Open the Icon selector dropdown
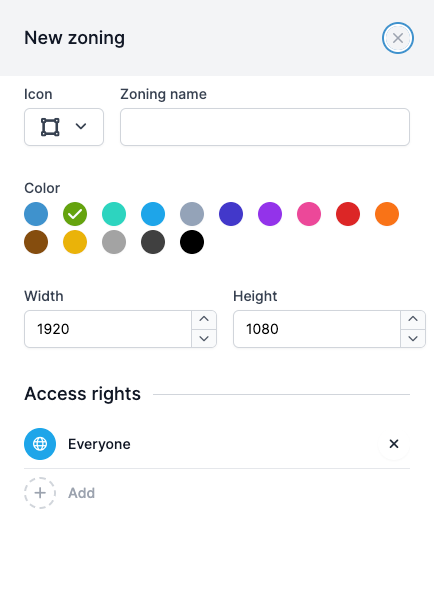The height and width of the screenshot is (601, 447). pos(64,127)
